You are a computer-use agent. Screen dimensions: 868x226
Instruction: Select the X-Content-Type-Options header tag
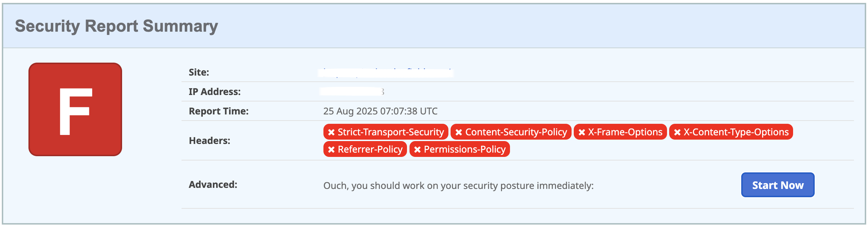point(731,132)
